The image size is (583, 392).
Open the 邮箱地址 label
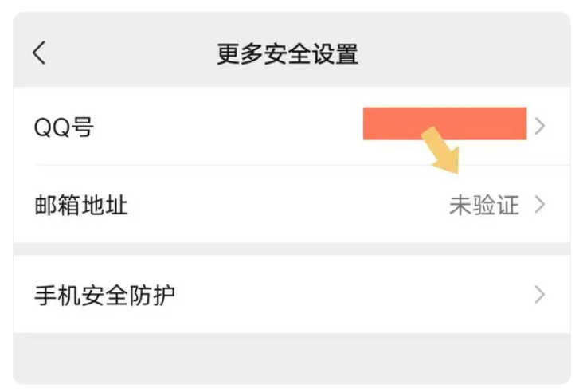[80, 206]
